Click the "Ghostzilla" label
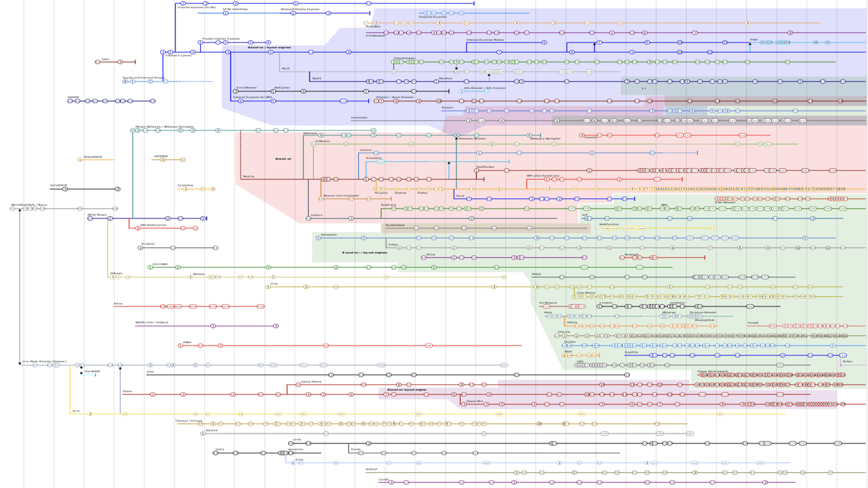The width and height of the screenshot is (868, 488). pyautogui.click(x=373, y=158)
